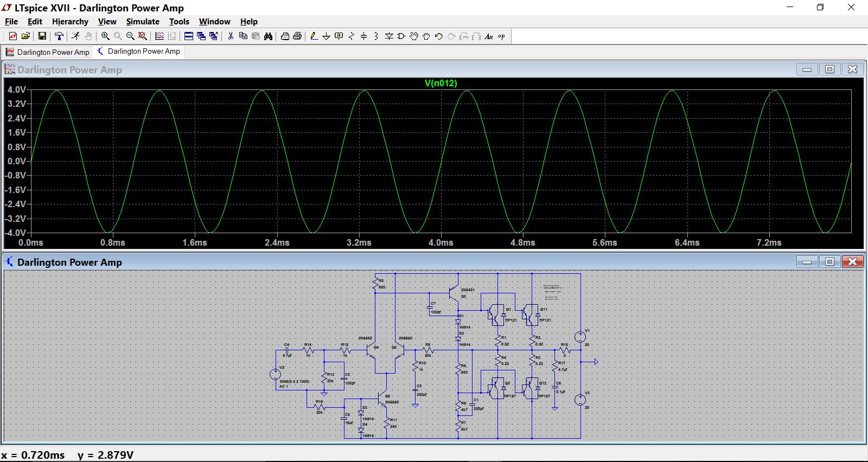The height and width of the screenshot is (462, 868).
Task: Open the Tools menu
Action: pyautogui.click(x=179, y=22)
